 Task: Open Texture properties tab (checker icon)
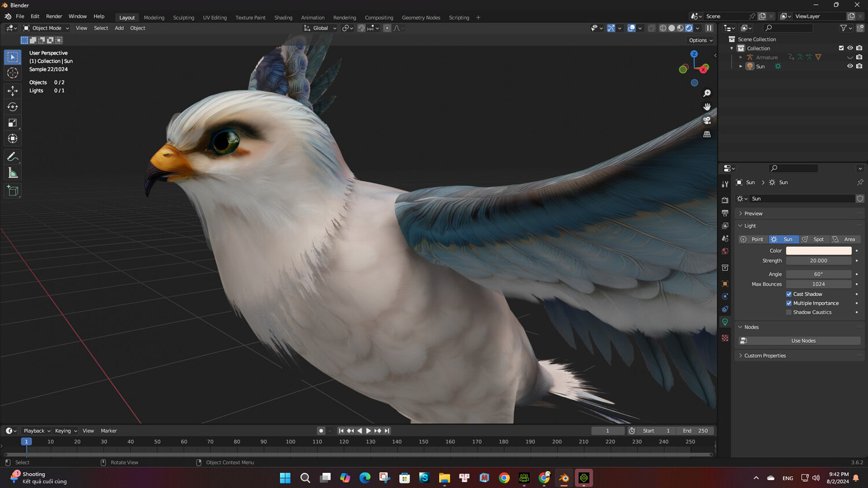pyautogui.click(x=725, y=338)
